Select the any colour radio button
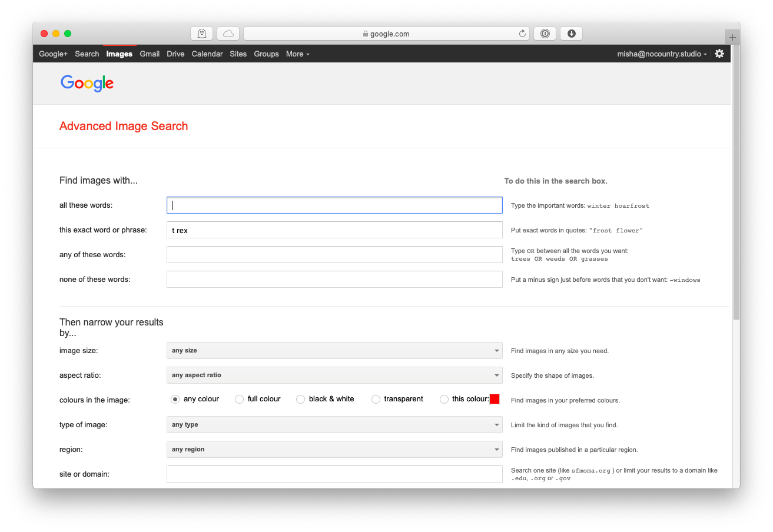 [175, 399]
